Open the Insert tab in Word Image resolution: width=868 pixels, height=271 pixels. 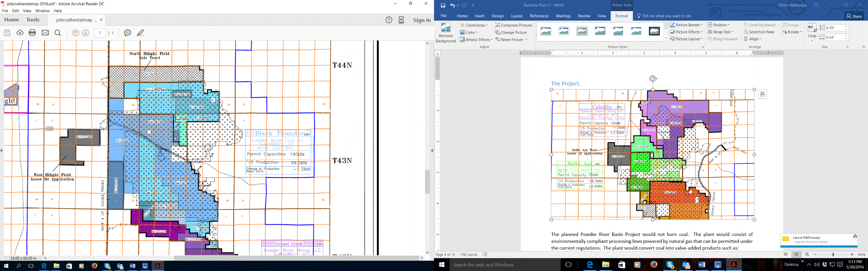pos(479,16)
